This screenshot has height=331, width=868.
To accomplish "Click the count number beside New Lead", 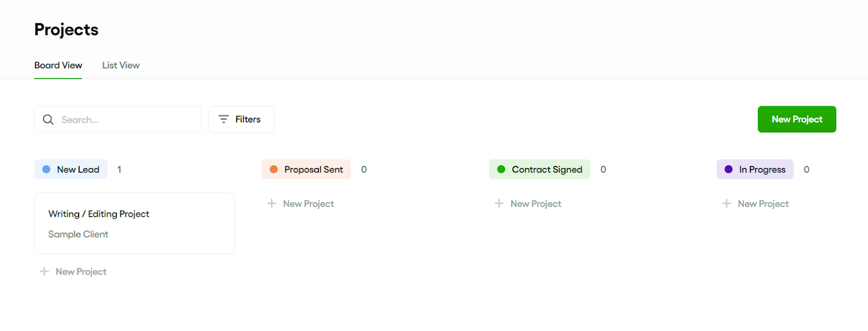I will (x=119, y=169).
